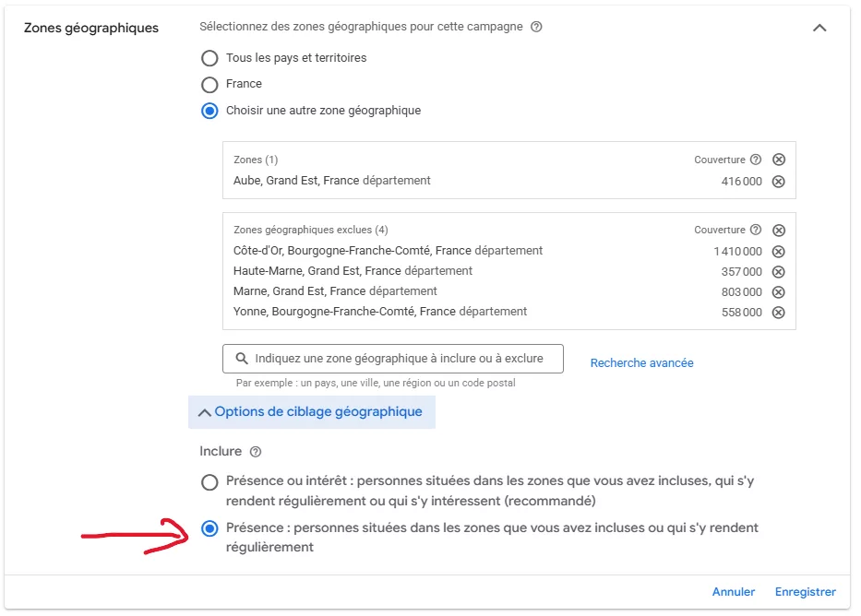Open the Inclure help tooltip
The height and width of the screenshot is (616, 861).
click(256, 451)
